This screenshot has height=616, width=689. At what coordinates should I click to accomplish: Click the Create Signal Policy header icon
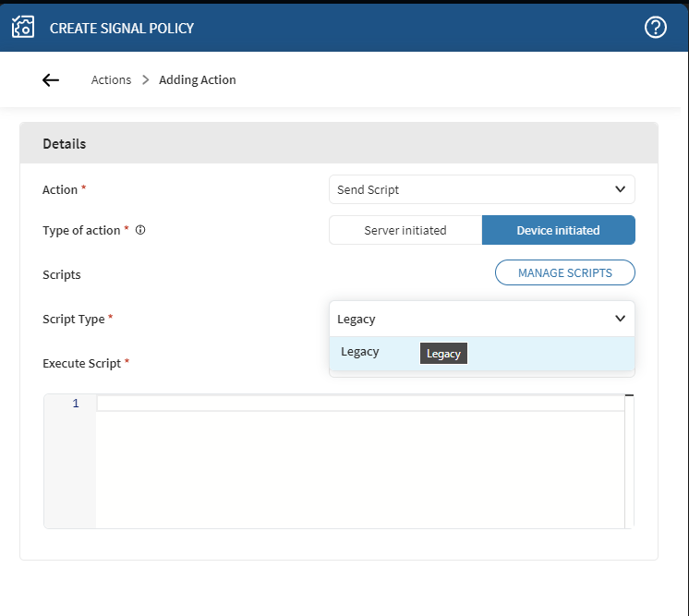[23, 28]
